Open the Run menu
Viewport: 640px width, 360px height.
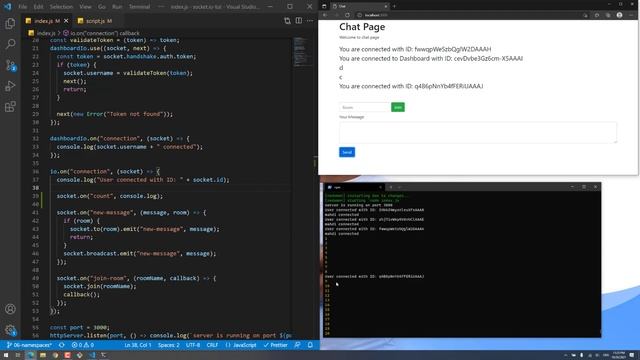[x=117, y=7]
